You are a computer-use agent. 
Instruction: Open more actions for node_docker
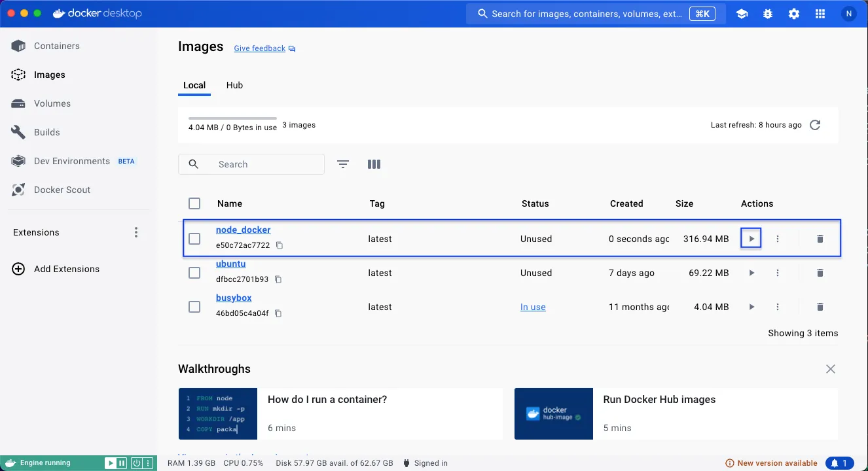778,239
